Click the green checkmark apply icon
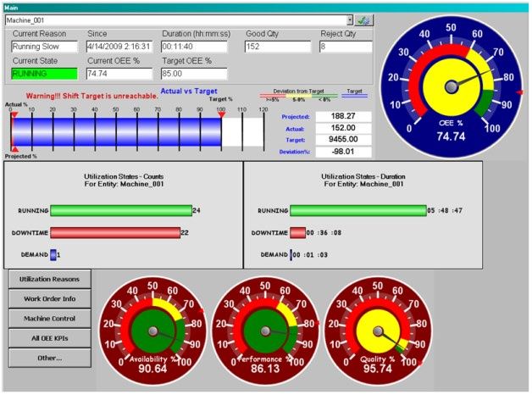Screen dimensions: 532x395 click(x=363, y=20)
